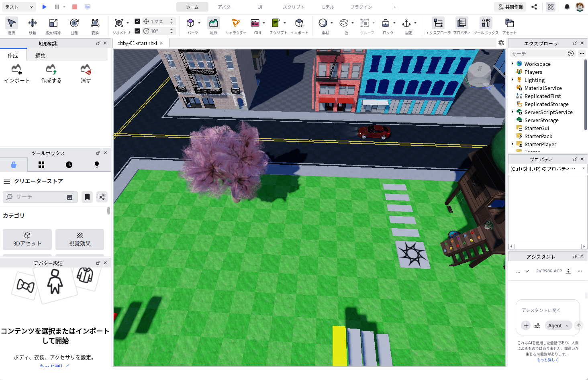Toggle the rotate snap 10° checkbox
The image size is (588, 380).
point(137,31)
